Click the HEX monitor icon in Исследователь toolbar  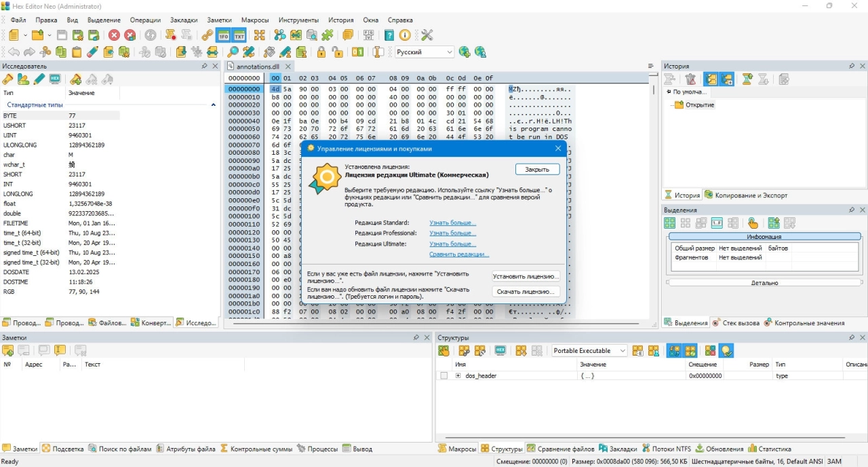(x=55, y=79)
